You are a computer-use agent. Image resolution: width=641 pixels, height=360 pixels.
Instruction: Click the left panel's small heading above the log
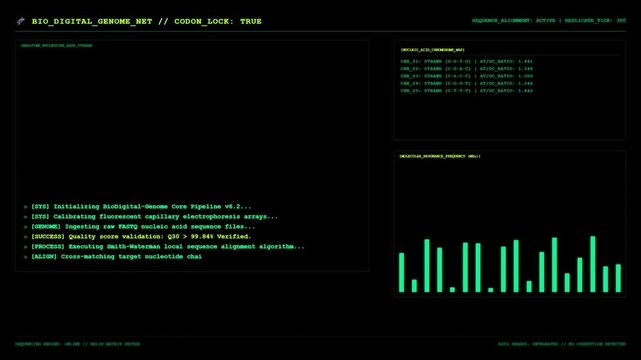click(57, 46)
